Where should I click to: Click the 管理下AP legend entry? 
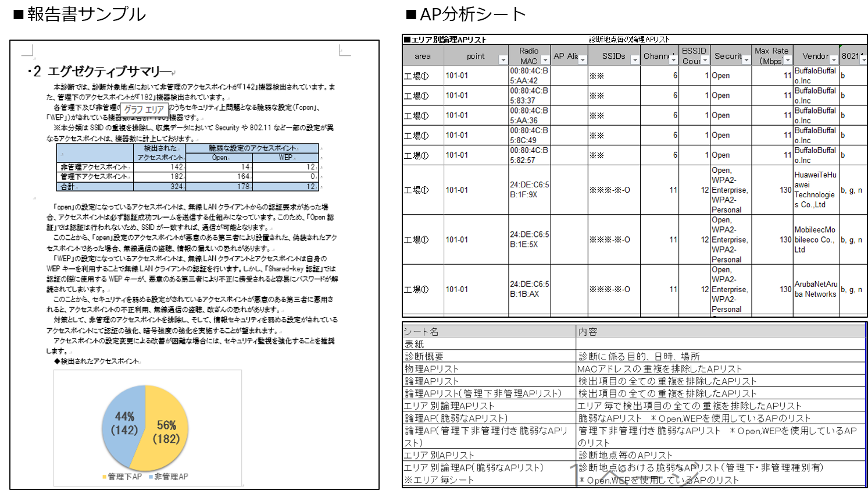coord(122,477)
